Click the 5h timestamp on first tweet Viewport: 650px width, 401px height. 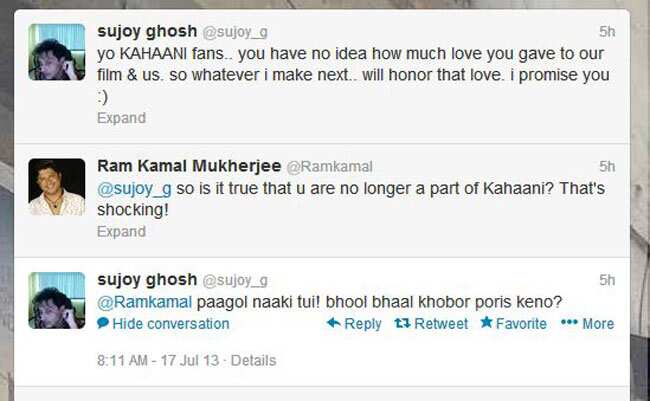(607, 32)
